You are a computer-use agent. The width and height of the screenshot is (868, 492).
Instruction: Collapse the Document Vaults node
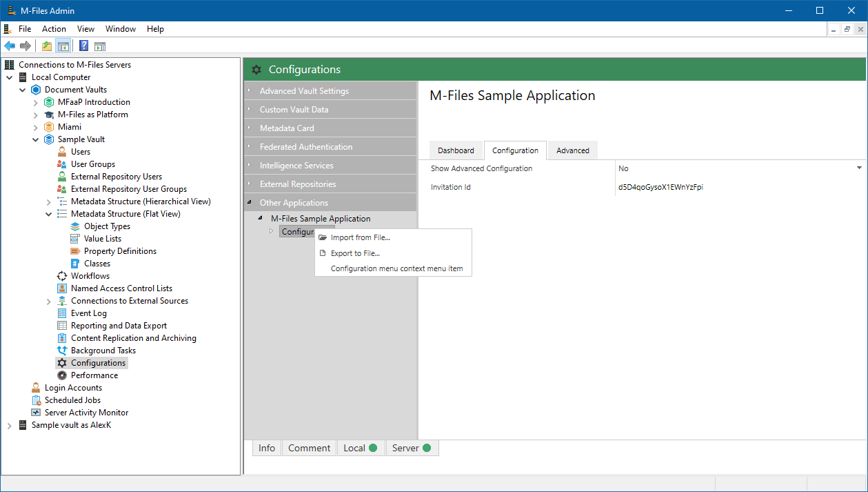23,90
